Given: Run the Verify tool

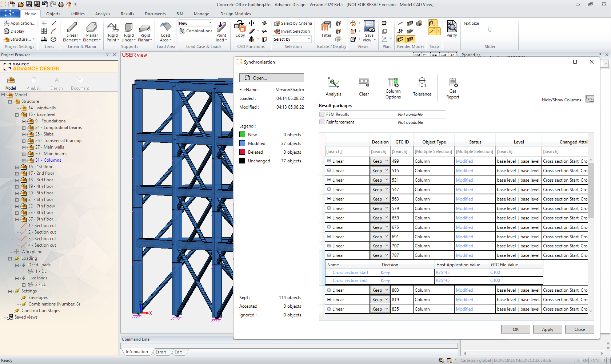Looking at the screenshot, I should coord(452,29).
